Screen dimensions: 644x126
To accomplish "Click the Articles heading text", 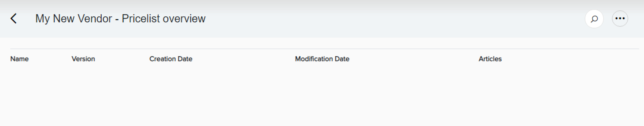I will tap(490, 59).
